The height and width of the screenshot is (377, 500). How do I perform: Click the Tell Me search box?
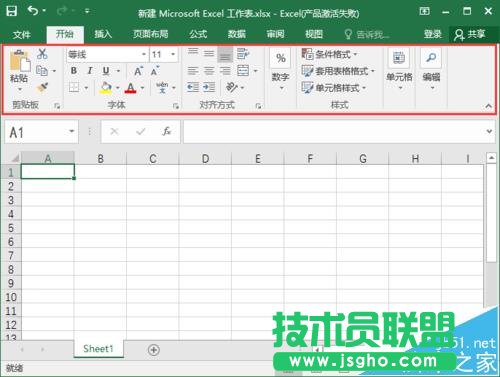pos(367,34)
